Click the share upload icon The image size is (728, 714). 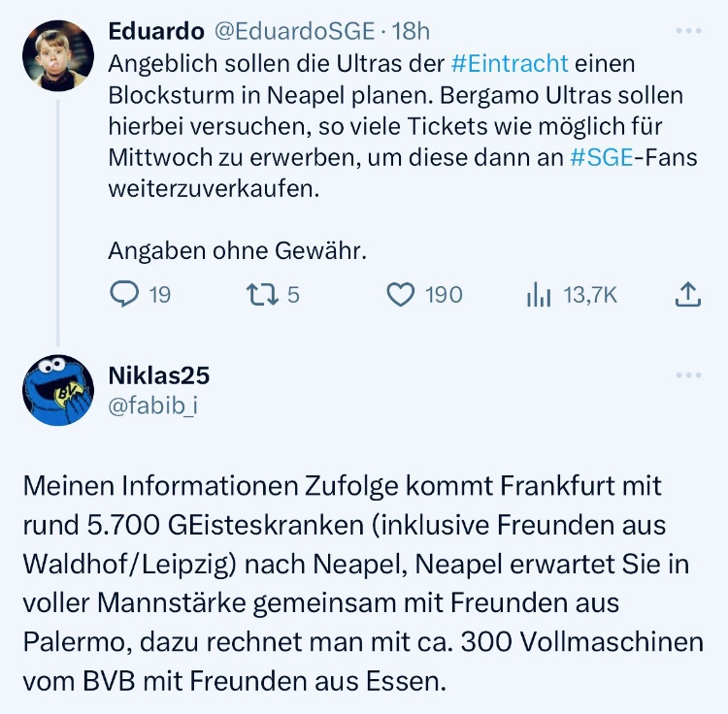click(x=687, y=294)
